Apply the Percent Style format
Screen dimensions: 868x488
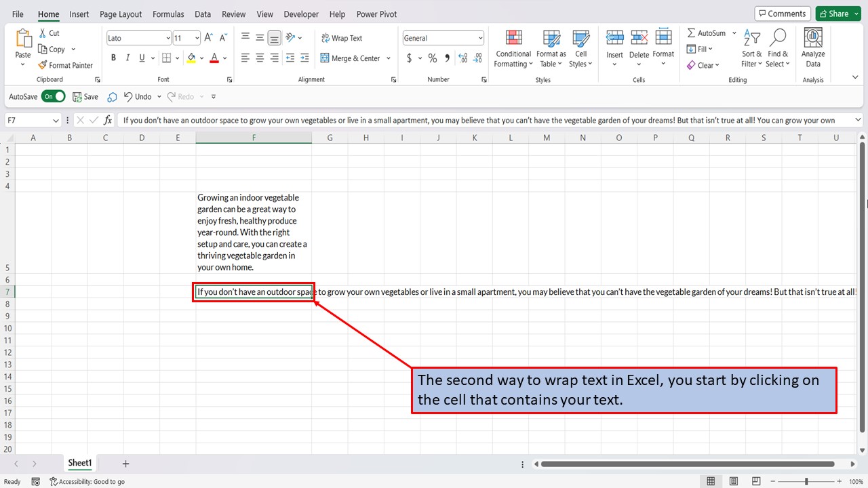432,58
